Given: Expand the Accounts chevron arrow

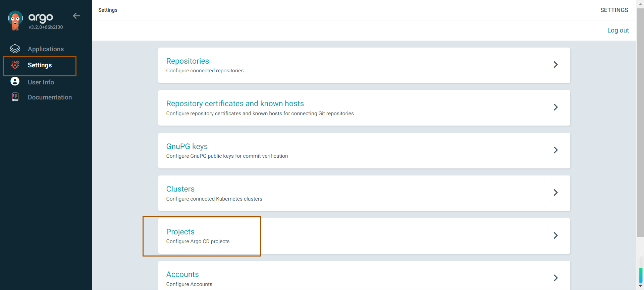Looking at the screenshot, I should click(x=555, y=278).
